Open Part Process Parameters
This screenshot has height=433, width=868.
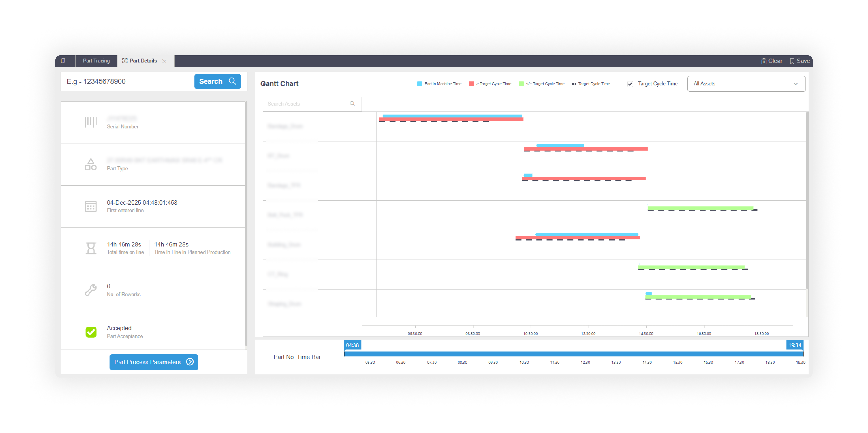[154, 362]
